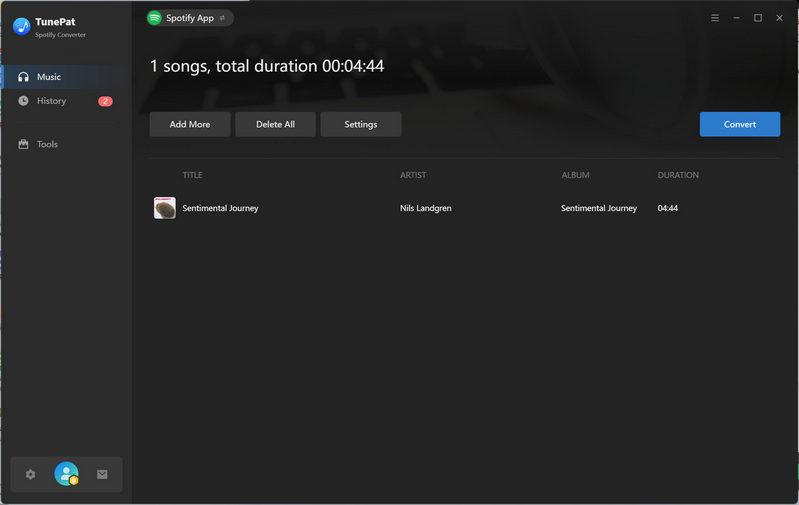The width and height of the screenshot is (799, 505).
Task: Open the Tools section in the sidebar
Action: 66,144
